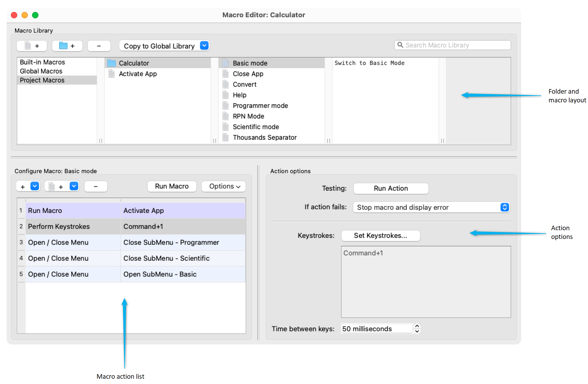The width and height of the screenshot is (588, 384).
Task: Open the Options menu
Action: (223, 186)
